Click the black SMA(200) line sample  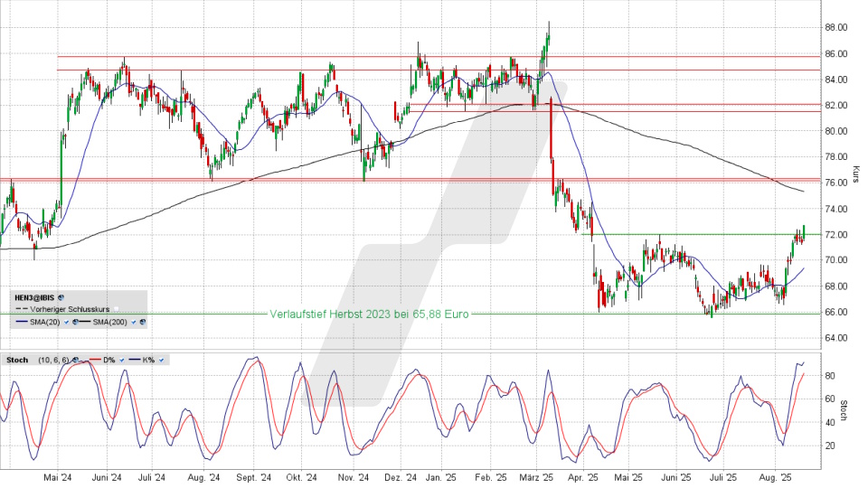pos(85,322)
